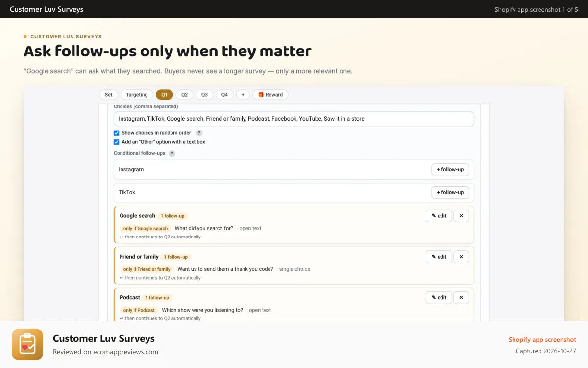Click "then continues to Q2" under Friend or family
Image resolution: width=588 pixels, height=368 pixels.
click(160, 277)
